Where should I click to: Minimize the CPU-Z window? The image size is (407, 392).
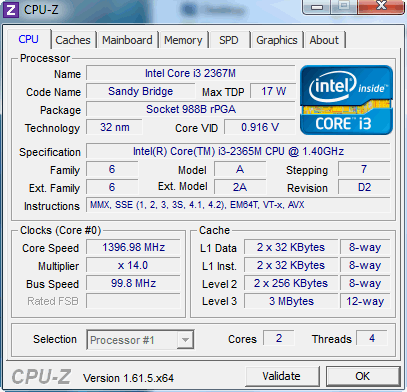(x=317, y=6)
